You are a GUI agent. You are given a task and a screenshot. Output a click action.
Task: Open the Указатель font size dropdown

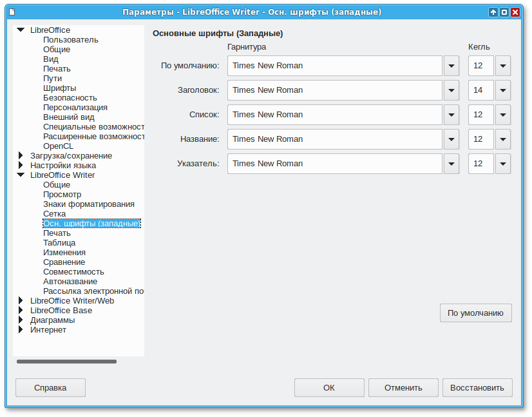[503, 164]
